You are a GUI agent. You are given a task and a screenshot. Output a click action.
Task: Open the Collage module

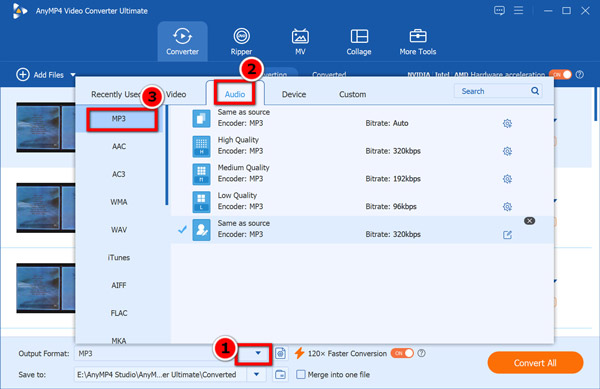pos(359,41)
